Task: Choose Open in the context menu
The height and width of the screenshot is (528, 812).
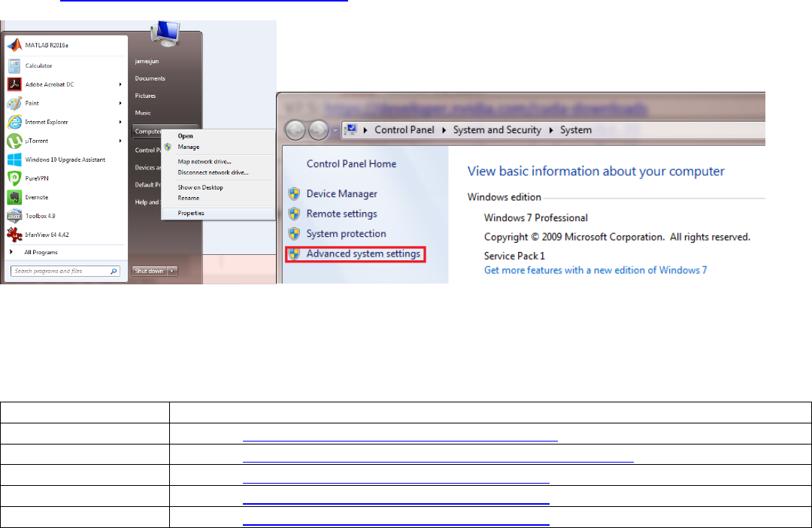Action: tap(186, 136)
